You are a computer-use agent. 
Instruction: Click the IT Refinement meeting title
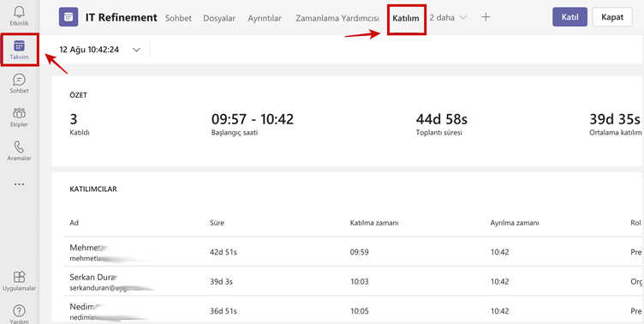[121, 18]
